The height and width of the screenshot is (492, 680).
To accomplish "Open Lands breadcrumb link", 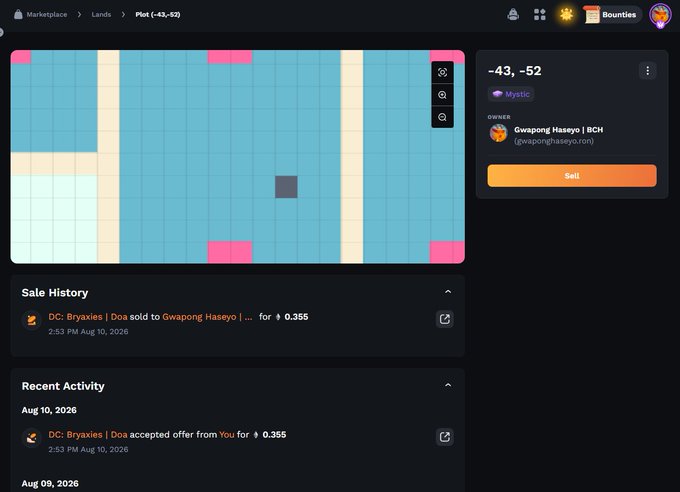I will 101,14.
